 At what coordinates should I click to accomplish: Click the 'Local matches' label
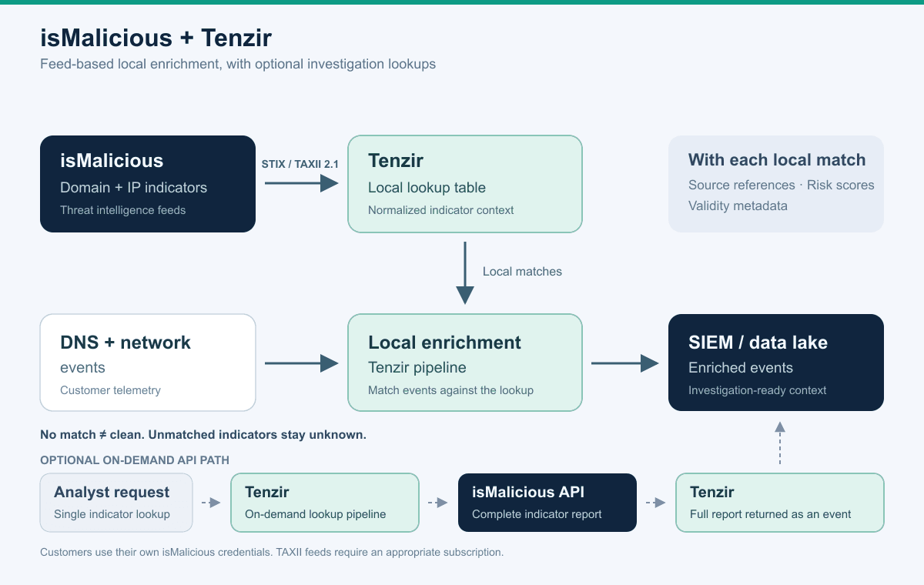[x=522, y=271]
